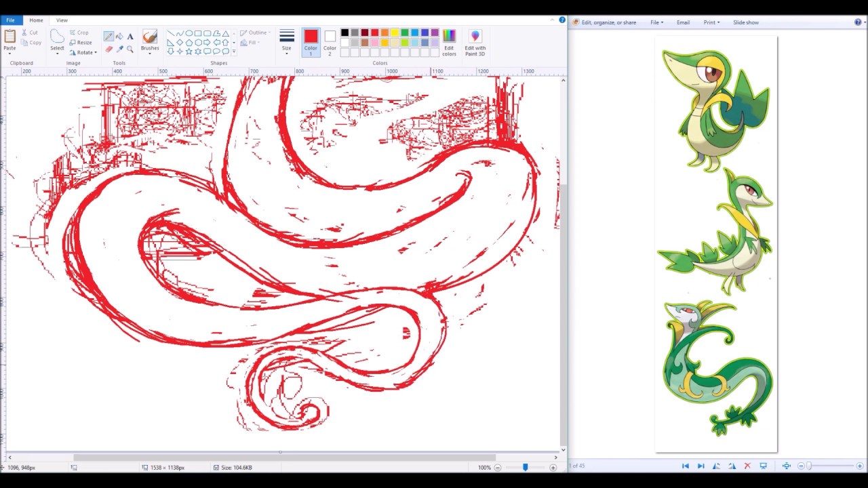
Task: Open the shape Outline dropdown
Action: (x=256, y=33)
